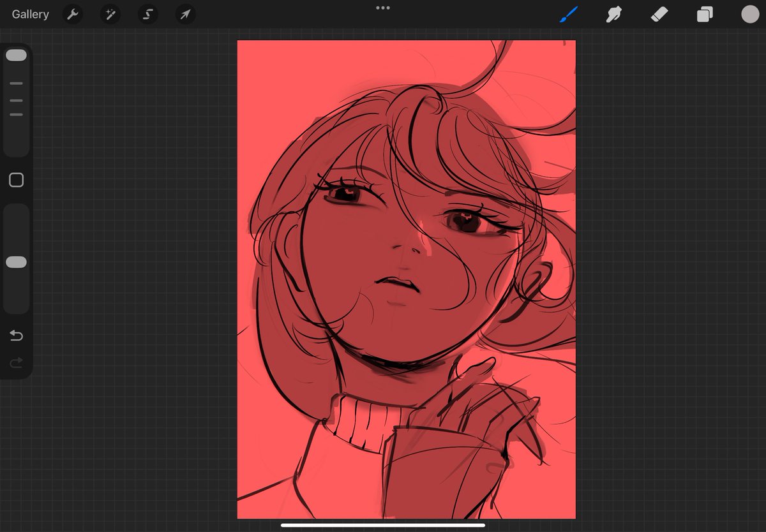Open the Actions wrench menu
Viewport: 766px width, 532px height.
click(73, 14)
